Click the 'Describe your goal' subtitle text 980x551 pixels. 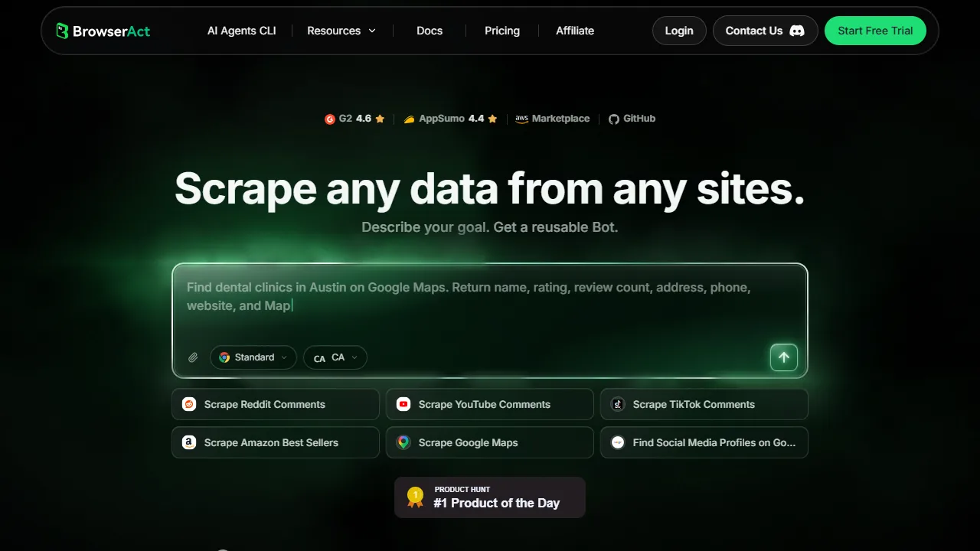coord(490,227)
